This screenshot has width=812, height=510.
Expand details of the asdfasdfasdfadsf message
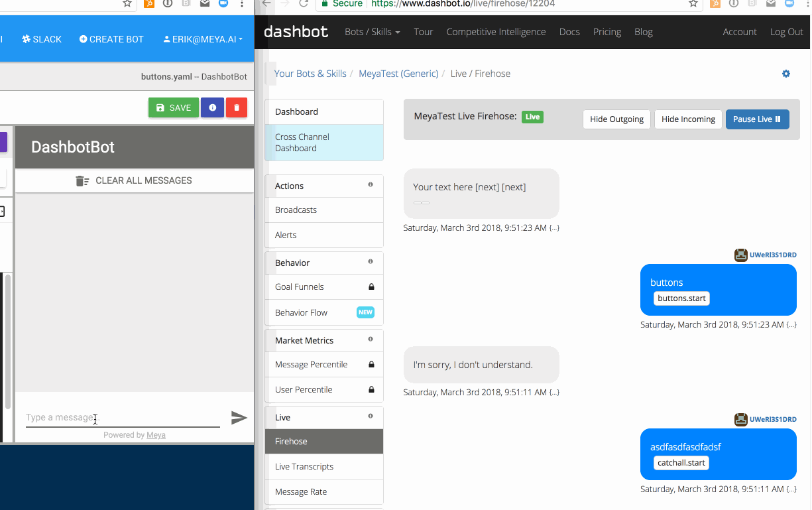coord(791,489)
